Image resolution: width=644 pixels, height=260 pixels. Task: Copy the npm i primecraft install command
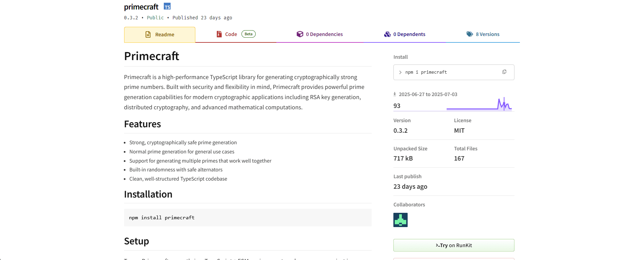pyautogui.click(x=504, y=72)
